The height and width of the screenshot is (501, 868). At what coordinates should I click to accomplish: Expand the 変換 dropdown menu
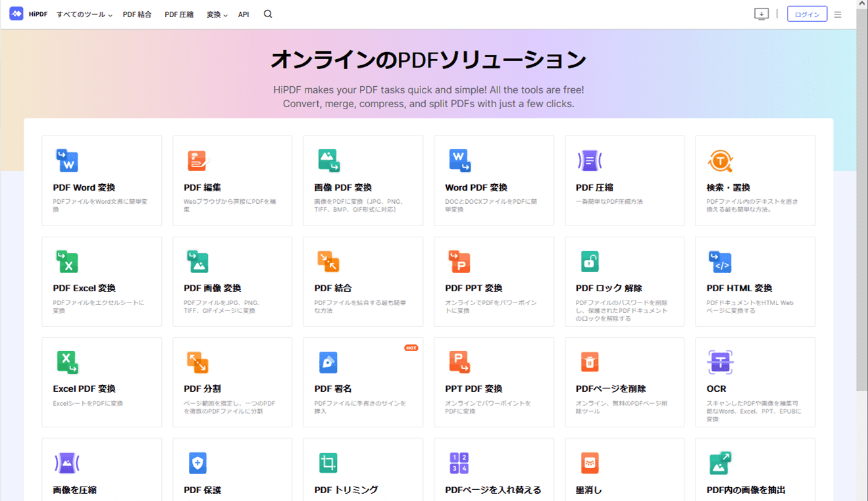tap(217, 14)
